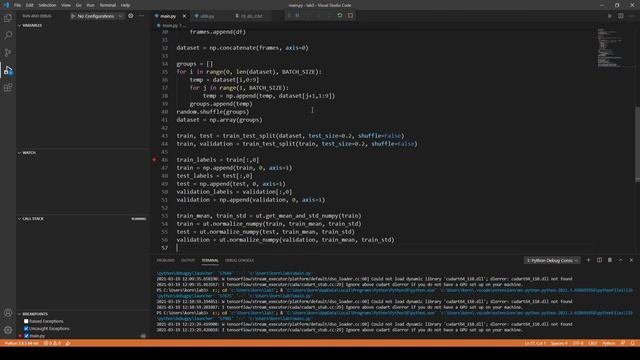
Task: Open editor more actions menu
Action: point(631,16)
